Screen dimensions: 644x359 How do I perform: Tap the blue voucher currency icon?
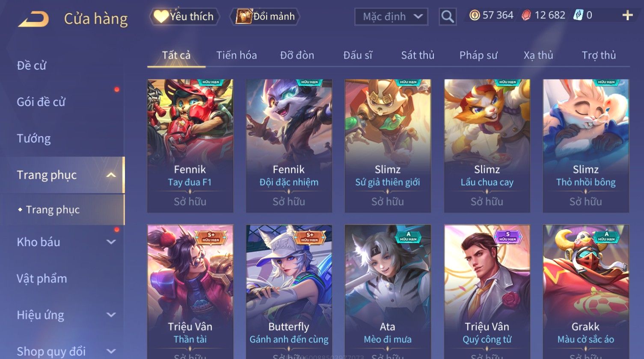coord(578,15)
